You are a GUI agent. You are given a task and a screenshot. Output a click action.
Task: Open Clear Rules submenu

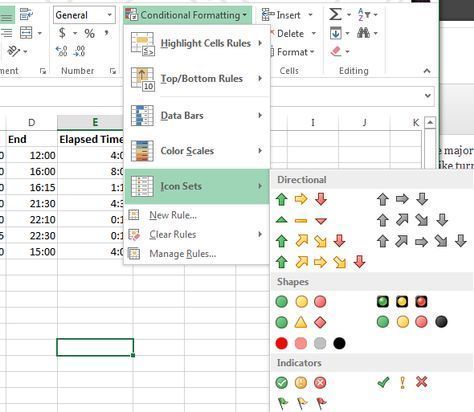click(197, 234)
